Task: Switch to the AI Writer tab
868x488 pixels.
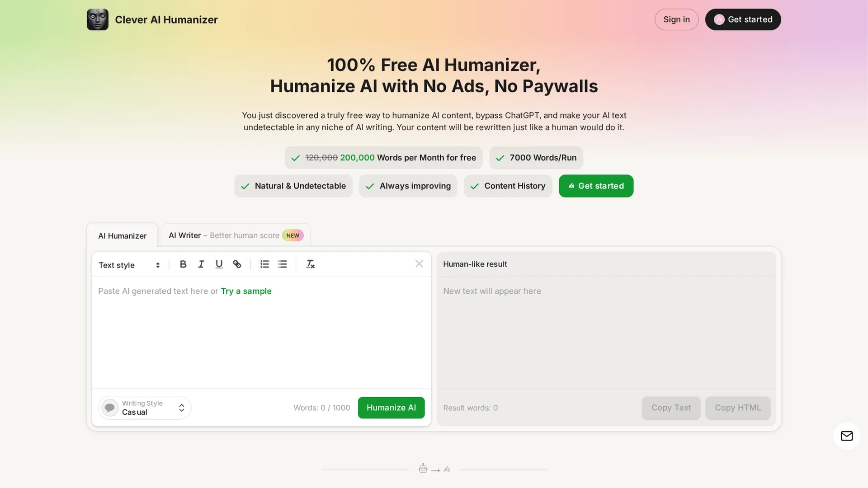Action: (x=236, y=235)
